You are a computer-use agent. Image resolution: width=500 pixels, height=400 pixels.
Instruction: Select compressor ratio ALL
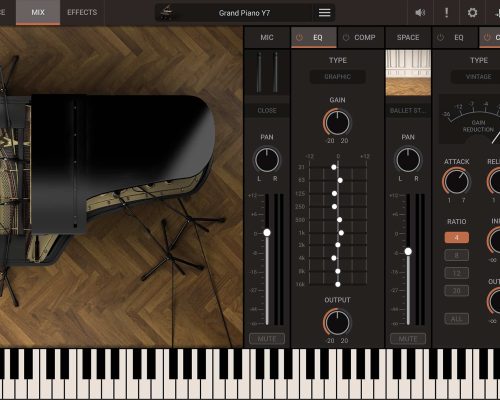click(x=457, y=319)
